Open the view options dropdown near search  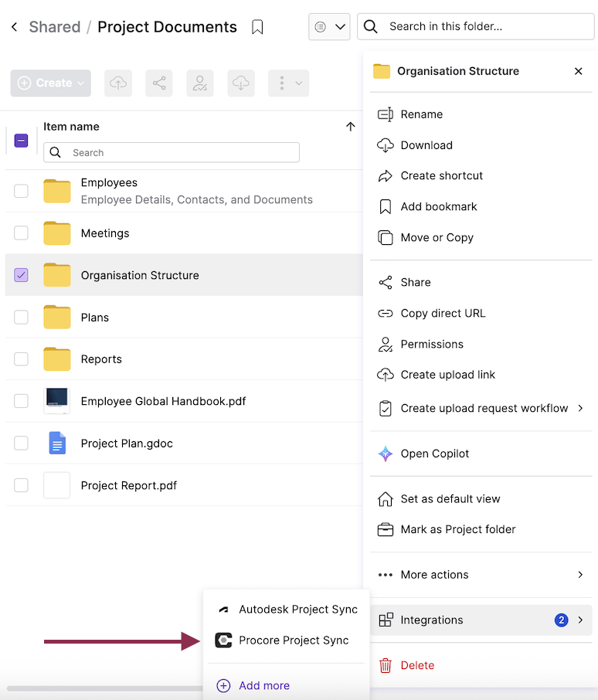[x=329, y=27]
